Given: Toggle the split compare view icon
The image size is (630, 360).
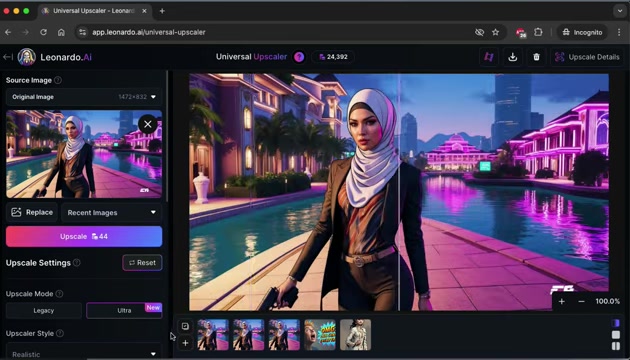Looking at the screenshot, I should 616,346.
